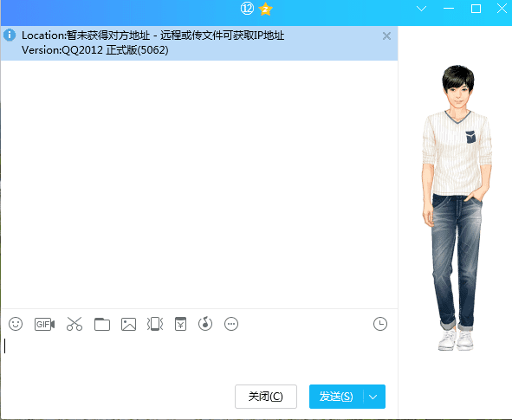Screen dimensions: 512x420
Task: Click the music share icon
Action: 205,324
